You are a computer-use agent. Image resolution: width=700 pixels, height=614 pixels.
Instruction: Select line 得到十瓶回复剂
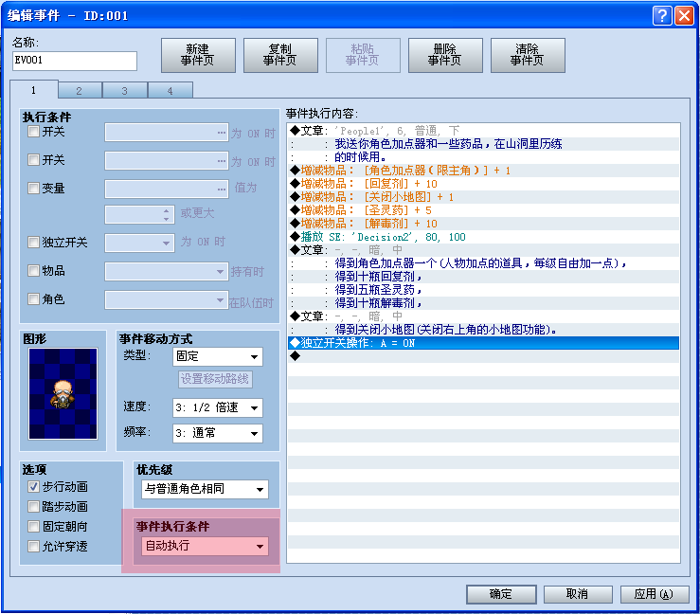point(483,277)
